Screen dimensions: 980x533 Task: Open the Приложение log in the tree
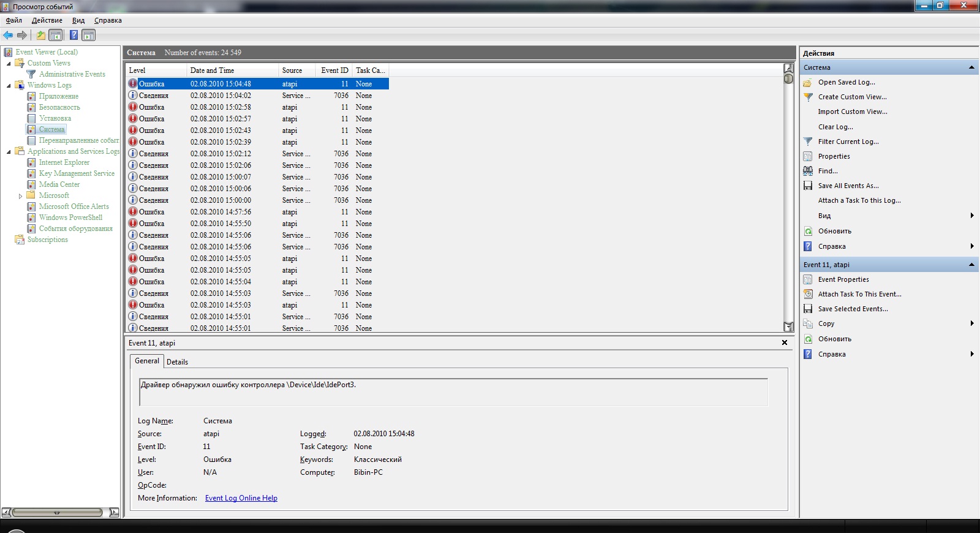(x=59, y=96)
